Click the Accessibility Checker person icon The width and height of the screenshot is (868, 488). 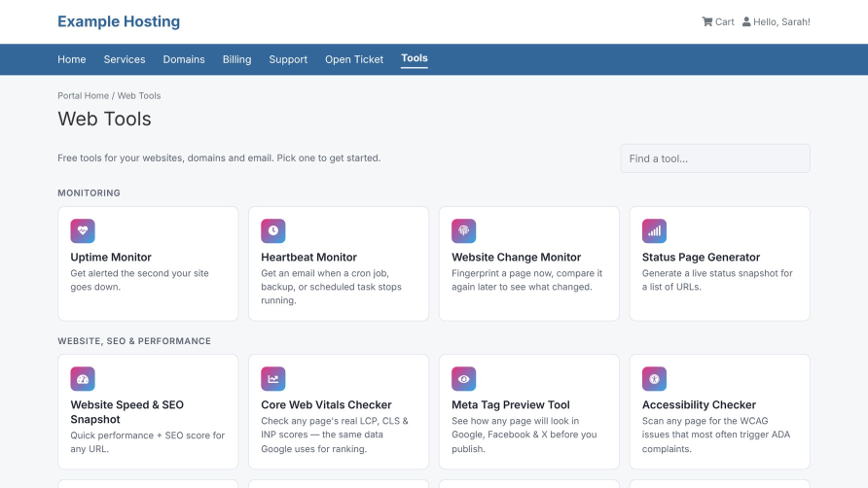coord(654,378)
